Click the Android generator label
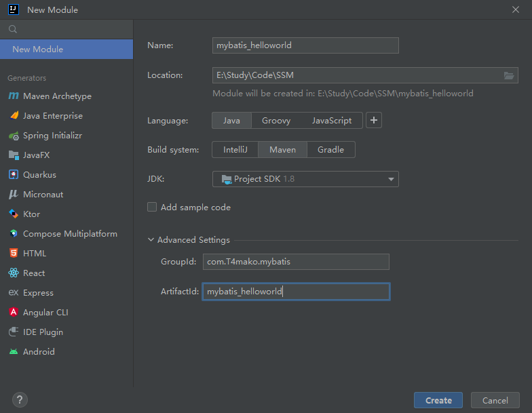Viewport: 532px width, 413px height. pos(39,351)
